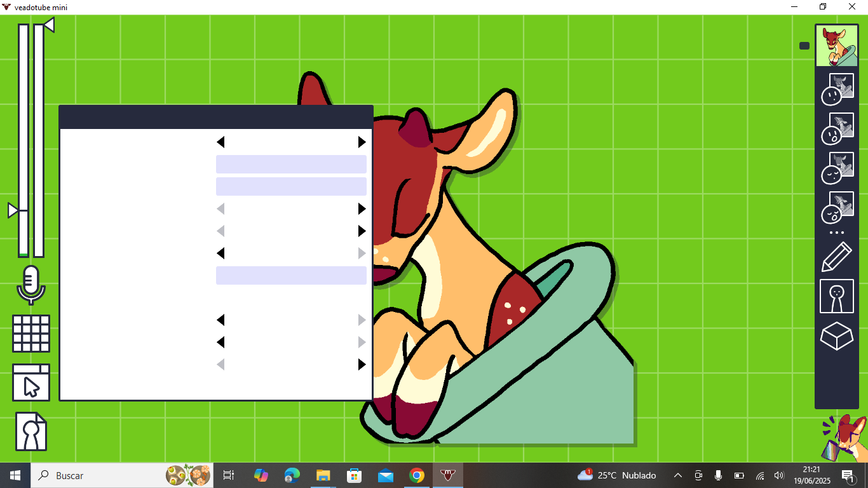868x488 pixels.
Task: Open the window-with-cursor interface icon
Action: tap(31, 383)
